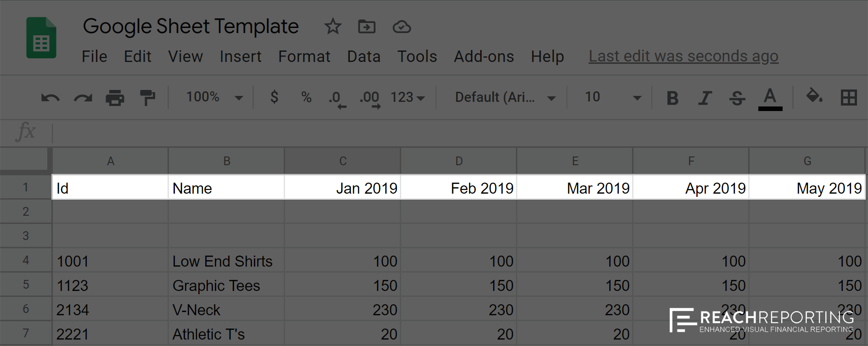
Task: Format values as percent
Action: click(x=306, y=97)
